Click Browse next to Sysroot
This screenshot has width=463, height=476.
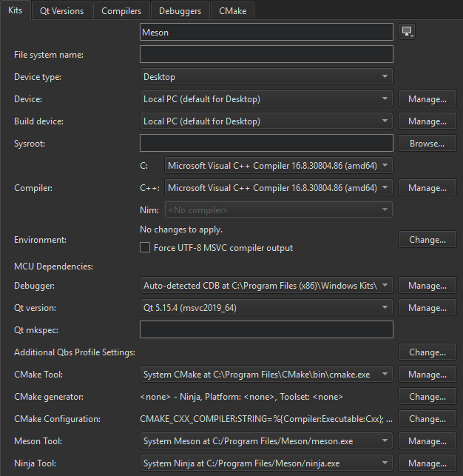(x=427, y=144)
